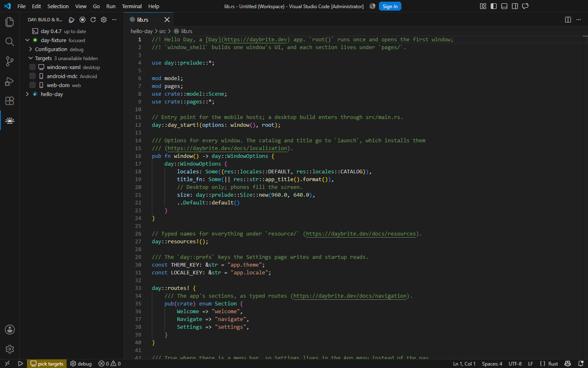Click the Day panel stop button
This screenshot has height=368, width=588.
[x=82, y=20]
